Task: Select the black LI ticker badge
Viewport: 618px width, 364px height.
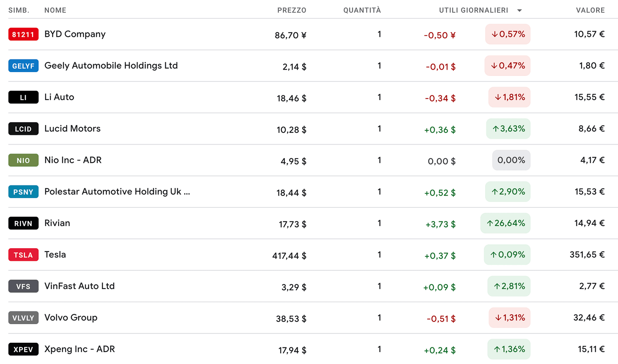Action: 23,97
